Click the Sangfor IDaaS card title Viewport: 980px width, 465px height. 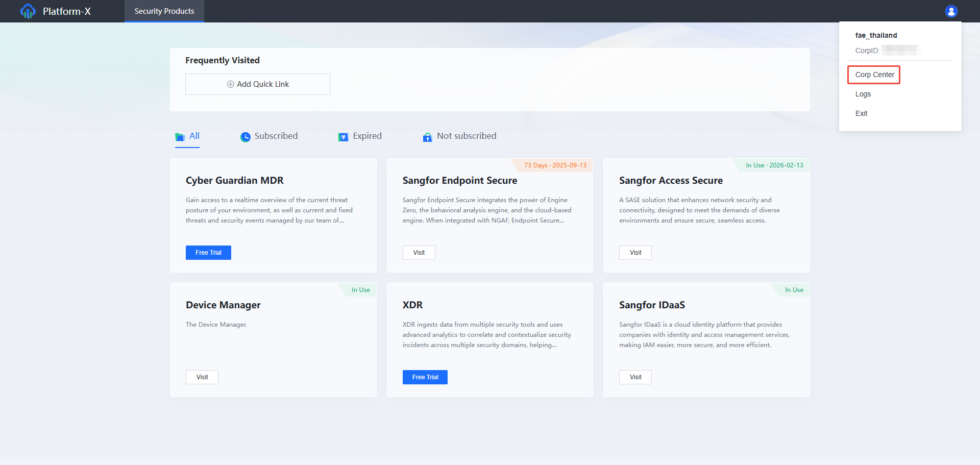click(x=652, y=305)
